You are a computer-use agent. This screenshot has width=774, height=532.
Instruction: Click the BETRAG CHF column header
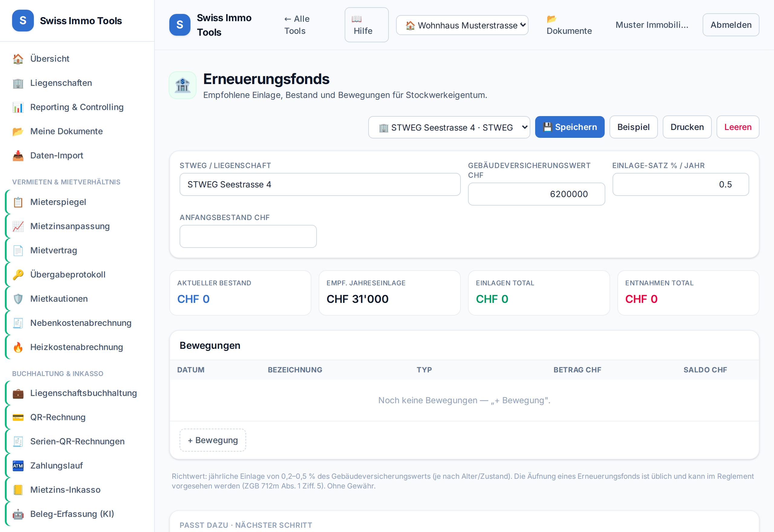click(577, 370)
